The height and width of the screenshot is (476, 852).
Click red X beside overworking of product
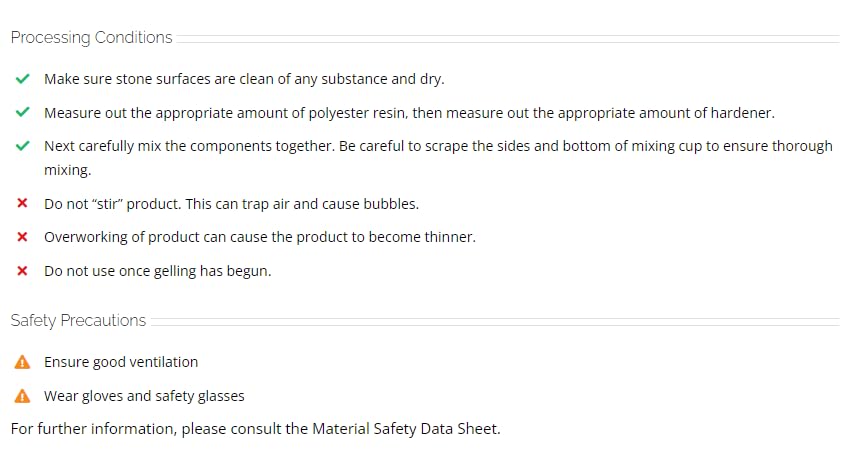(x=22, y=237)
